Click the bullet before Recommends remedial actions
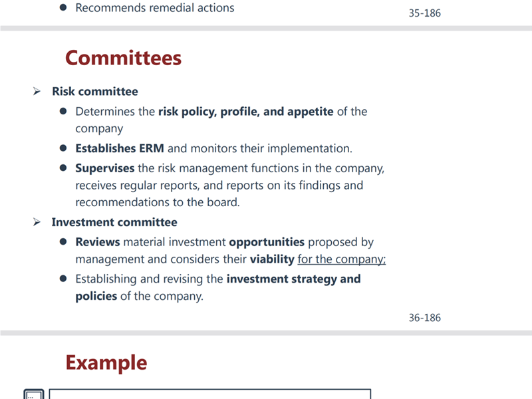Viewport: 532px width, 399px height. pyautogui.click(x=63, y=7)
